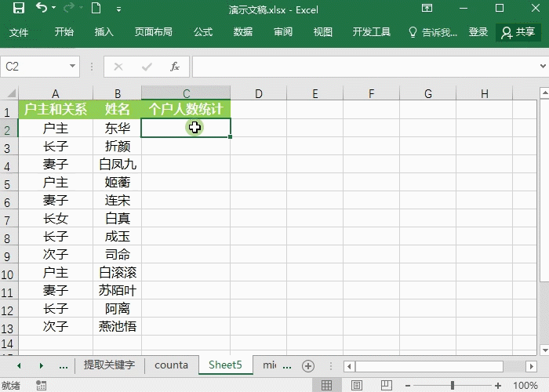Click the next sheet navigation arrow
549x392 pixels.
(x=42, y=366)
